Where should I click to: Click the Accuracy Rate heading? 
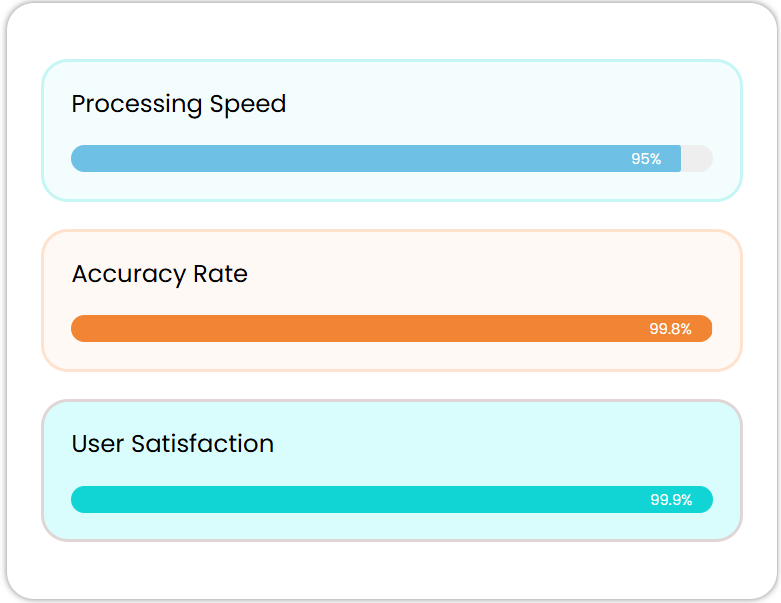coord(159,274)
